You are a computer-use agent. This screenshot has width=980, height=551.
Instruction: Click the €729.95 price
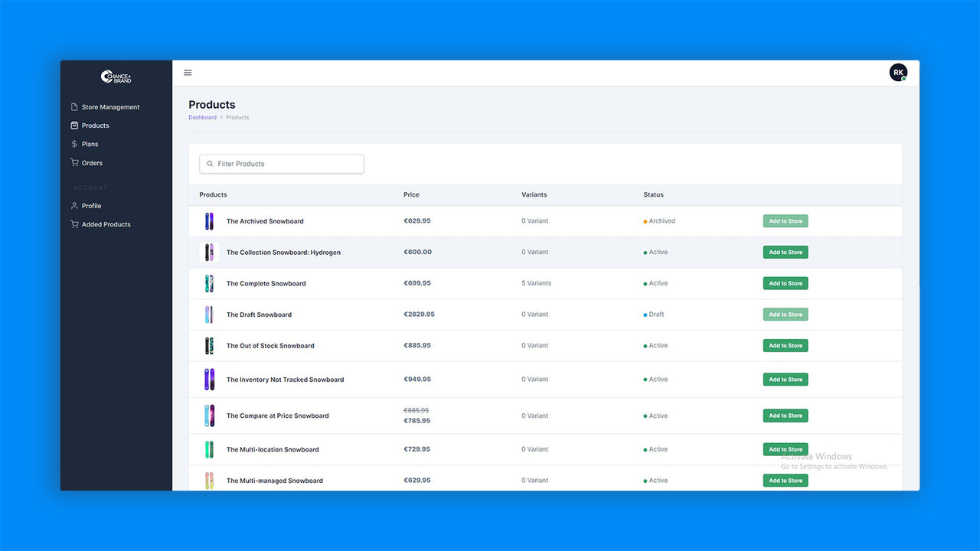(416, 449)
